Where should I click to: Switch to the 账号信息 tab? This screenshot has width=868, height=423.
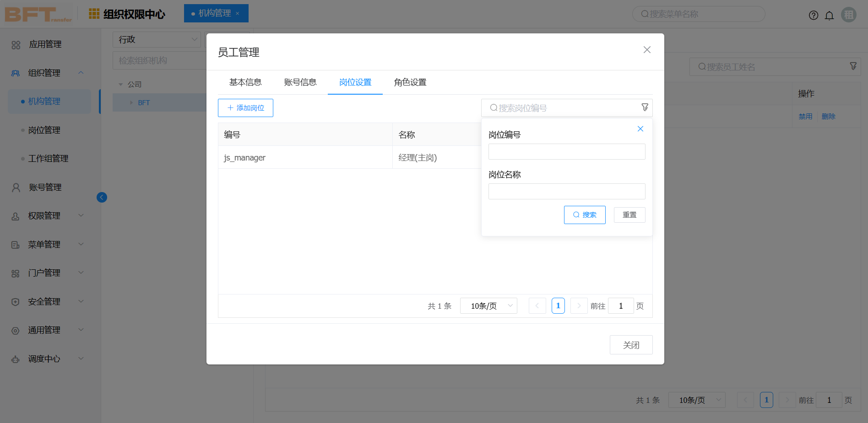pyautogui.click(x=300, y=82)
